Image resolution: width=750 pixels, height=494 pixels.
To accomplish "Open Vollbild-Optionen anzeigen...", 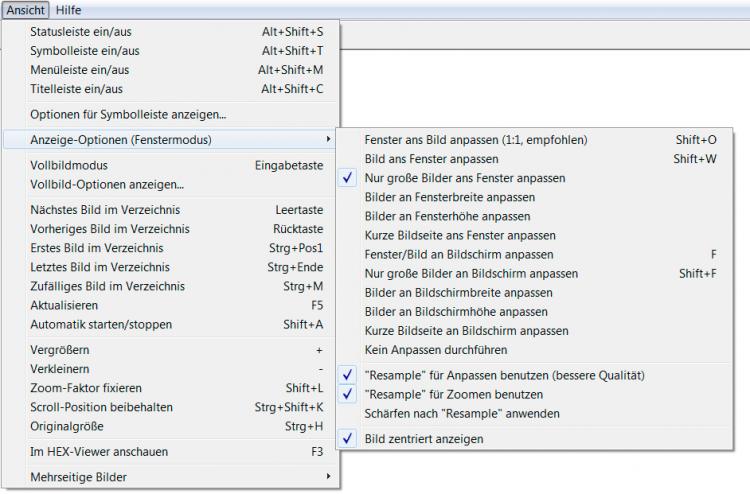I will click(x=107, y=184).
